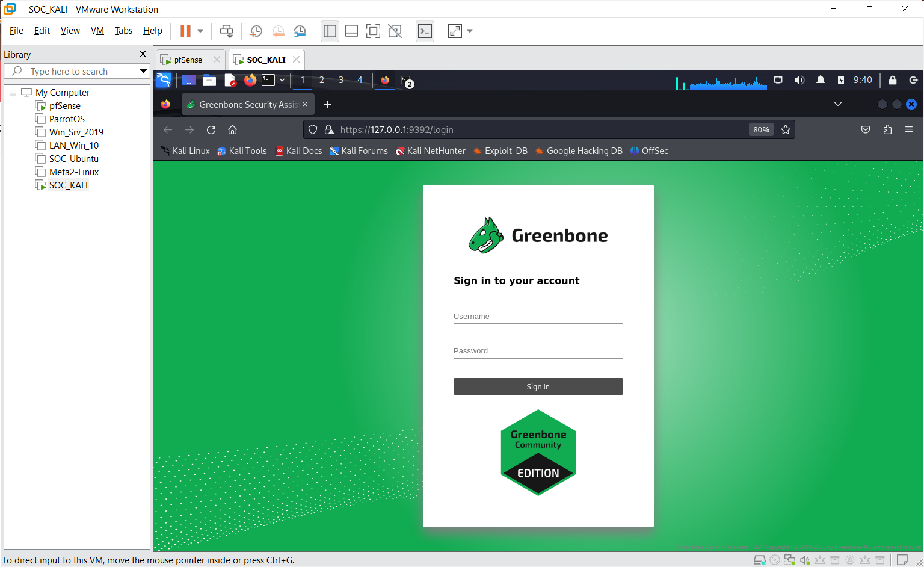
Task: Open the Kali Tools bookmark
Action: point(242,151)
